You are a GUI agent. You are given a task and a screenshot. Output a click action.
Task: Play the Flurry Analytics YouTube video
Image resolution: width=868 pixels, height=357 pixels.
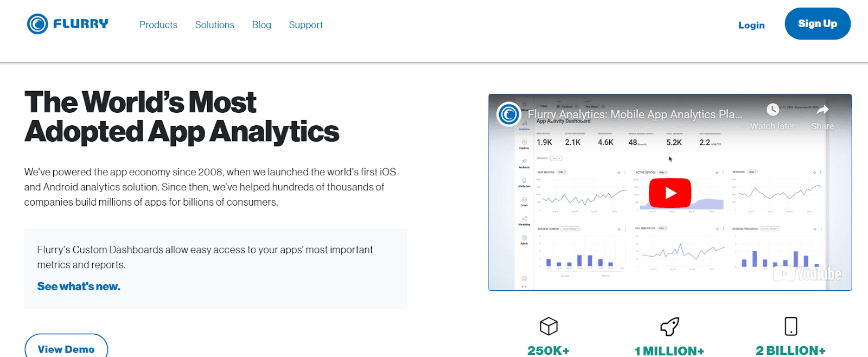pyautogui.click(x=670, y=193)
